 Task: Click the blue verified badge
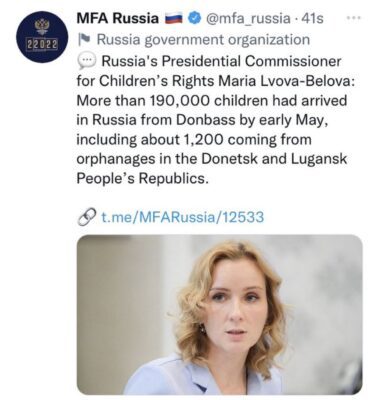194,18
